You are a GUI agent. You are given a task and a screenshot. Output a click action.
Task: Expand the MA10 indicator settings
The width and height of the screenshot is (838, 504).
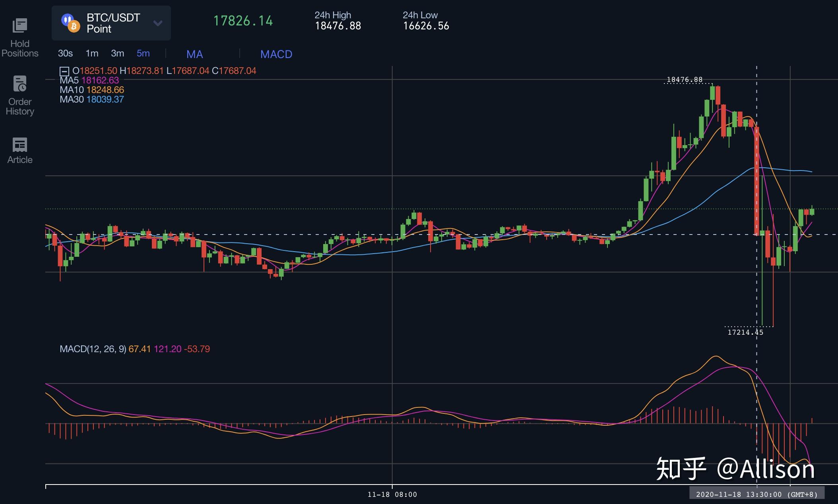91,90
